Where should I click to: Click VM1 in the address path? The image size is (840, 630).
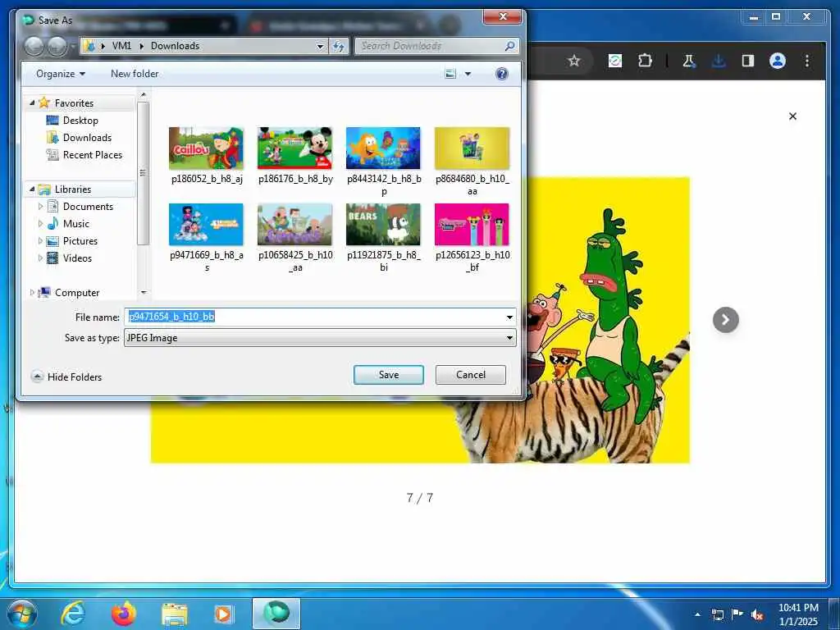(121, 46)
